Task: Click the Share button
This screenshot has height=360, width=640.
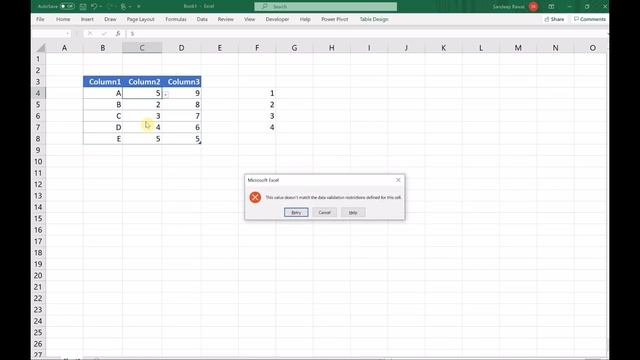Action: [x=554, y=19]
